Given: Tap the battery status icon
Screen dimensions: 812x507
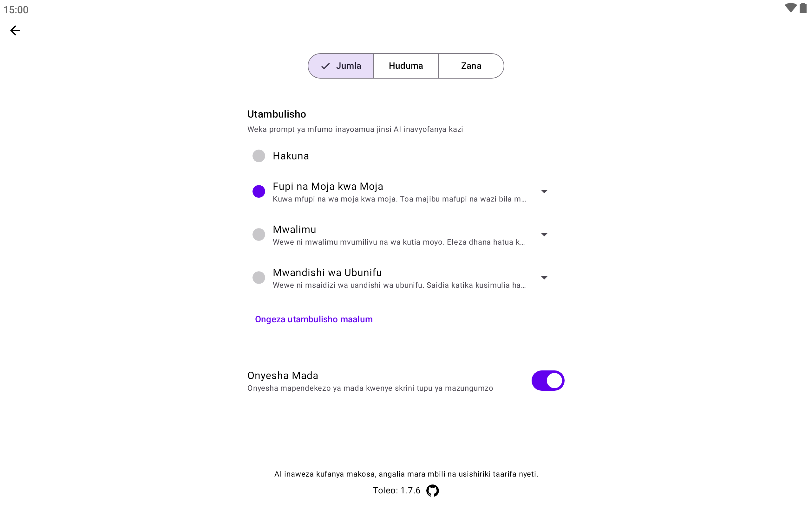Looking at the screenshot, I should 802,8.
